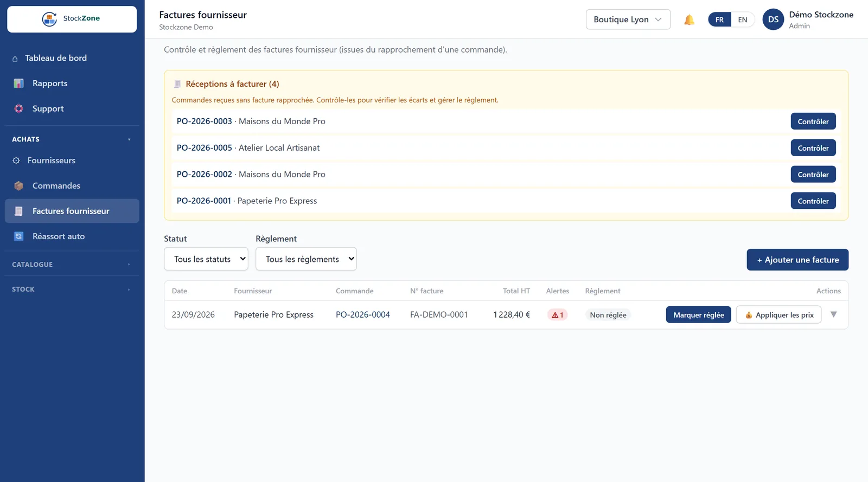Expand the FA-DEMO-0001 invoice row arrow
868x482 pixels.
(x=834, y=314)
